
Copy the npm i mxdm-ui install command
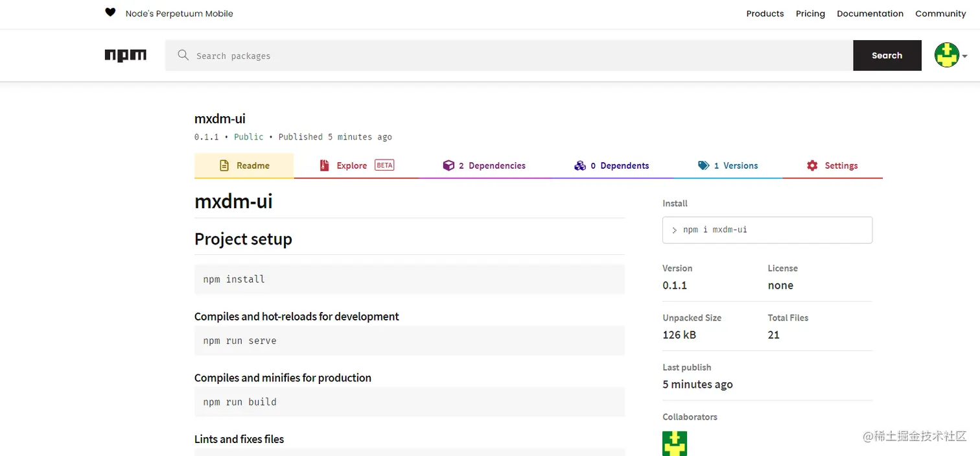tap(767, 230)
